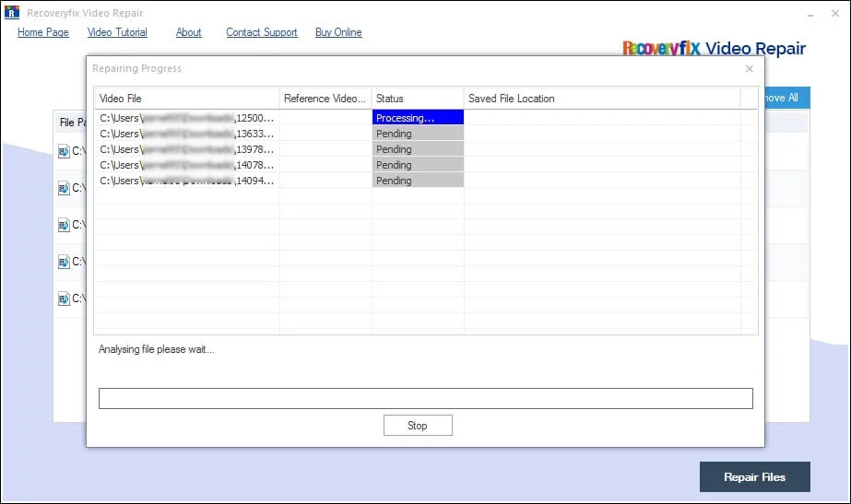The width and height of the screenshot is (851, 504).
Task: Click the 'Analysing file please wait...' message
Action: [157, 349]
